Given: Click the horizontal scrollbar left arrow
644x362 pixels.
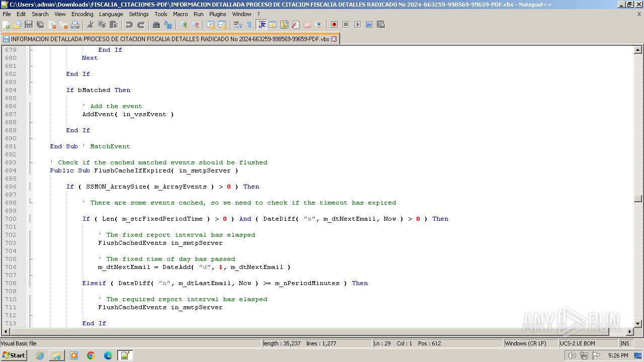Looking at the screenshot, I should coord(6,332).
